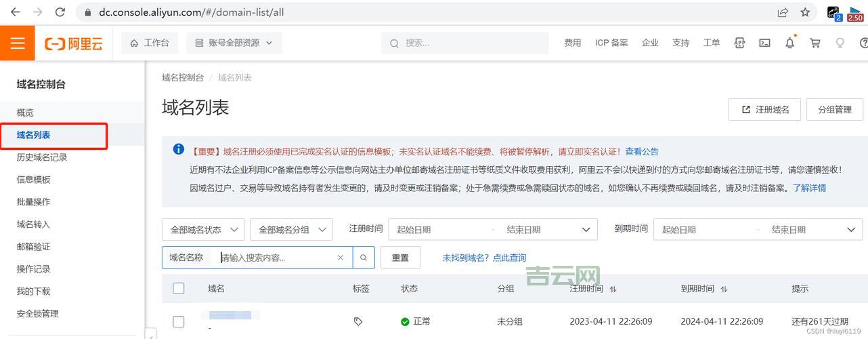This screenshot has height=339, width=868.
Task: Collapse the sidebar with the bottom arrow handle
Action: (151, 334)
